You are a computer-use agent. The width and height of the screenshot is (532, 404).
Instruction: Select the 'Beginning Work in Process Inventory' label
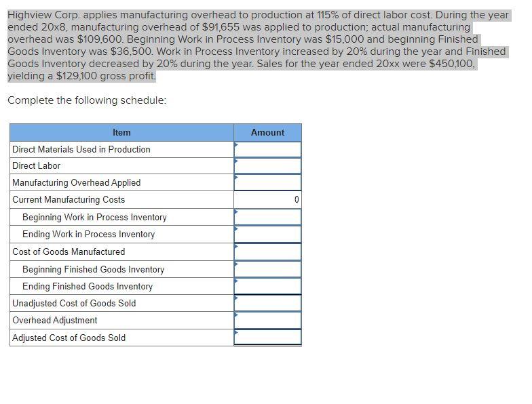(95, 217)
